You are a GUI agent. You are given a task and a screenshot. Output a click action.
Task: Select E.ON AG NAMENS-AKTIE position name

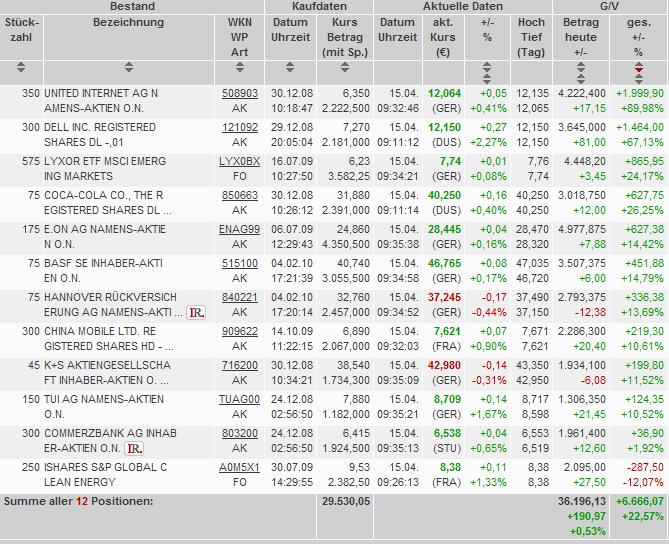click(105, 230)
